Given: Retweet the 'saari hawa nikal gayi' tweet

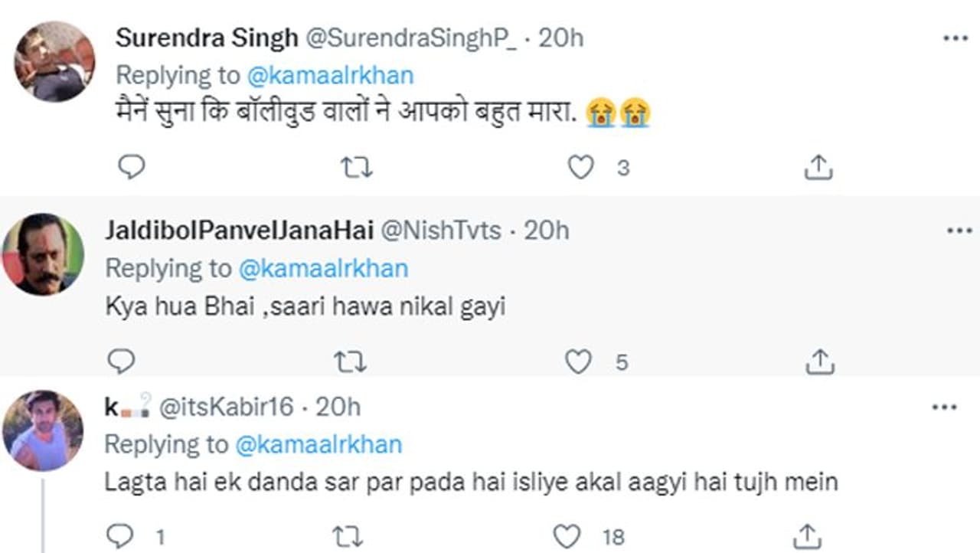Looking at the screenshot, I should pyautogui.click(x=351, y=361).
